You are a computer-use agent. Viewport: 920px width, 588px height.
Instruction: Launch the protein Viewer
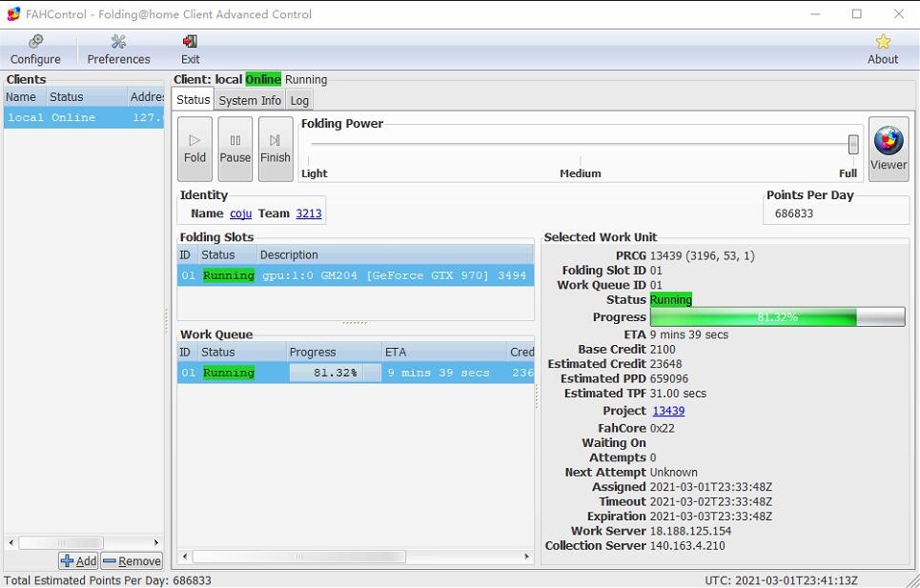889,149
